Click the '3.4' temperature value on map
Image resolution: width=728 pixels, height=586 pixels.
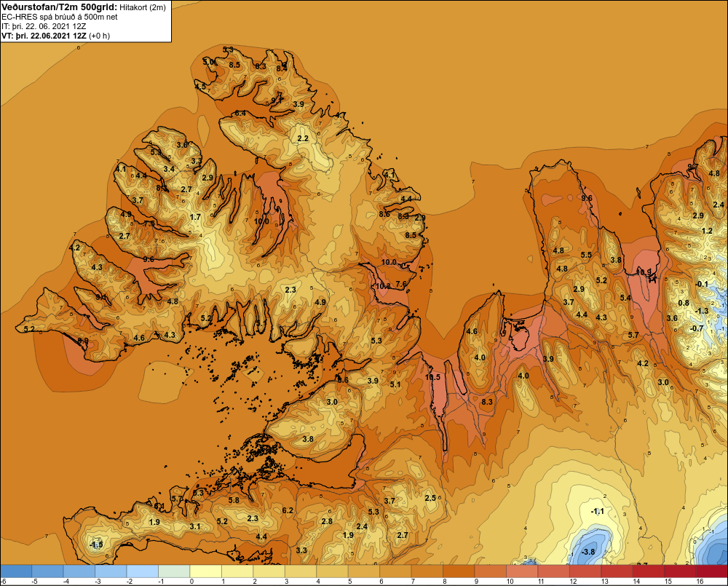click(x=169, y=169)
